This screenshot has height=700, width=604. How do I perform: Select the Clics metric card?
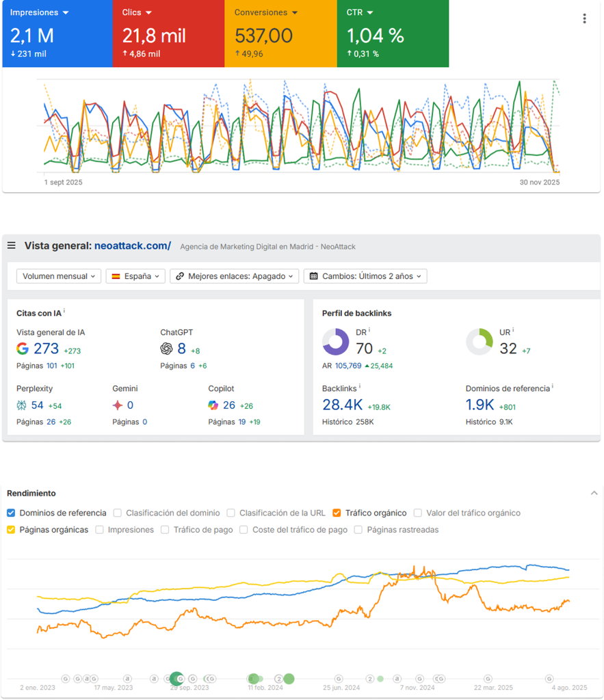coord(168,33)
